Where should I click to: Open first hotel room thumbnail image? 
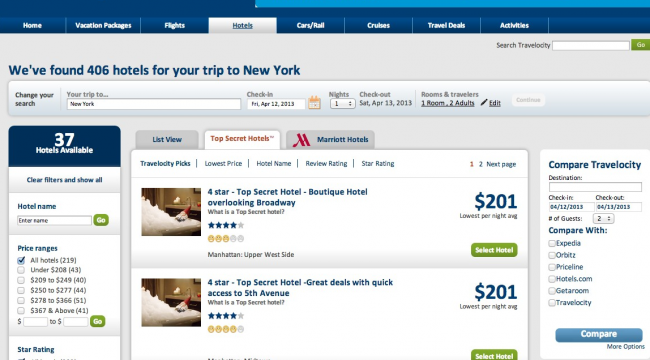click(x=171, y=212)
